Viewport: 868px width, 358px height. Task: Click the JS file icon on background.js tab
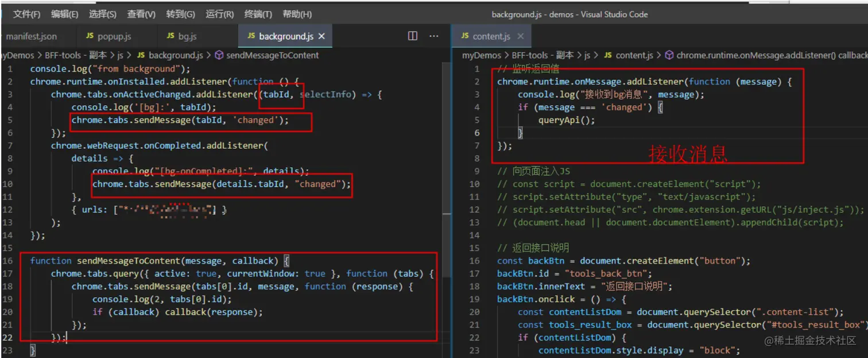pos(251,36)
